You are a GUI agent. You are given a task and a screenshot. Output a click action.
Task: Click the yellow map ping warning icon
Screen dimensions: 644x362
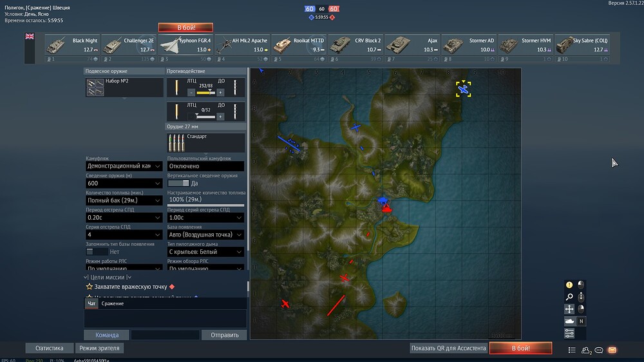pos(569,285)
